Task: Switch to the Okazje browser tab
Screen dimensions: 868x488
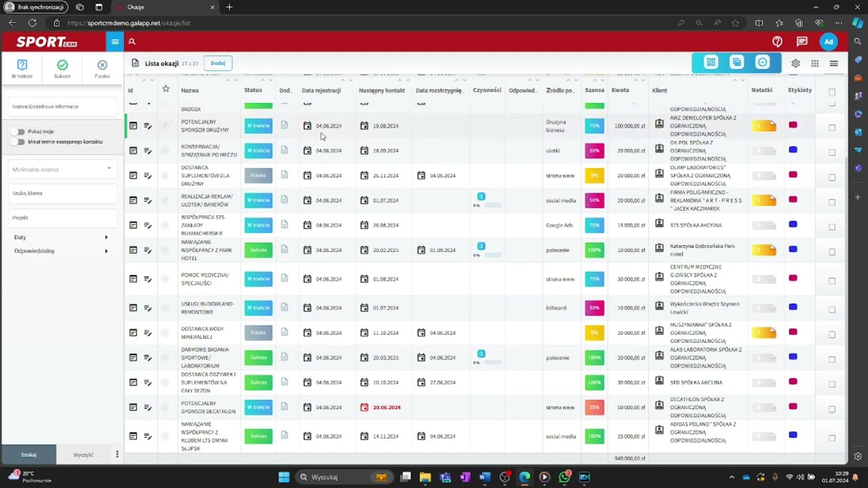Action: [x=164, y=7]
